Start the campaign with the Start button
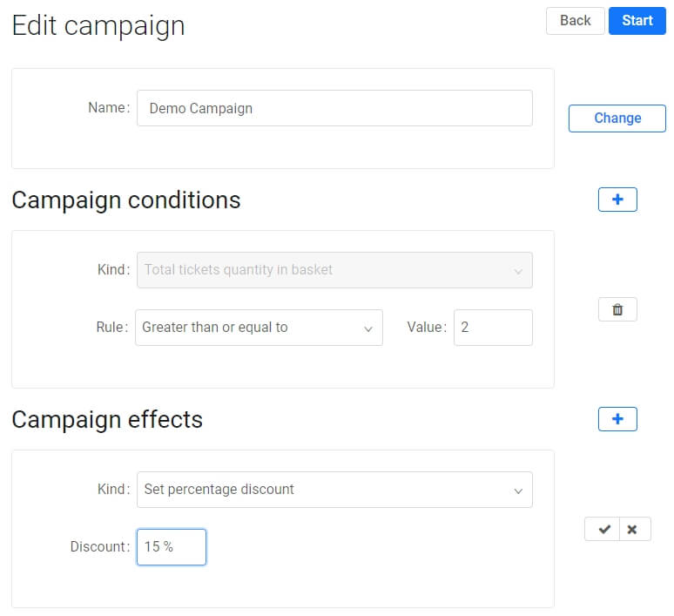Screen dimensions: 674x616 (x=637, y=21)
